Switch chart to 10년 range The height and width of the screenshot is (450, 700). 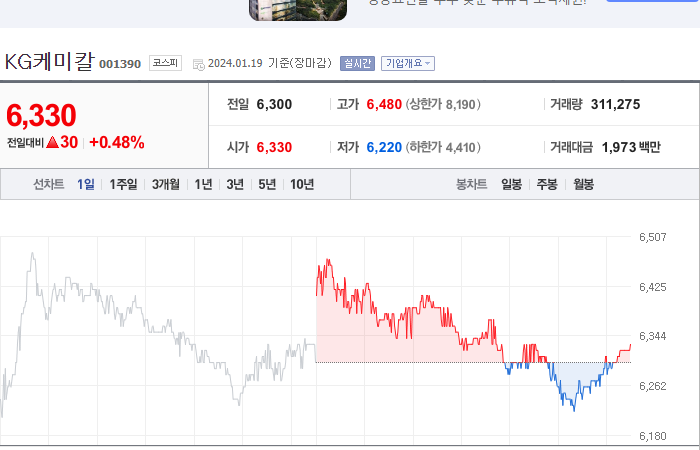[302, 184]
